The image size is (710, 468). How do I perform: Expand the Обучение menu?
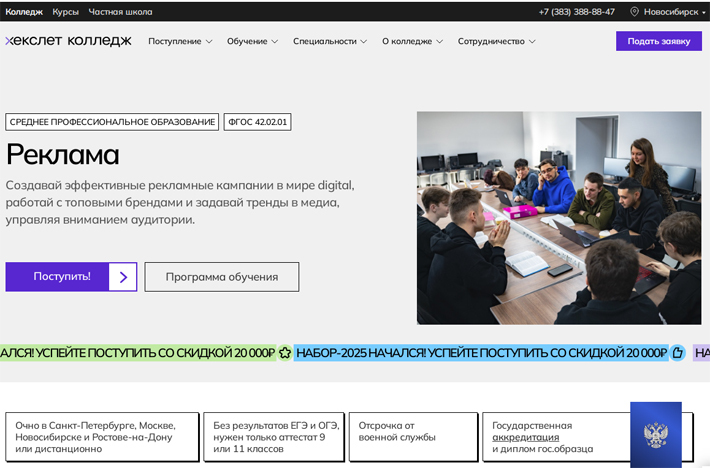click(252, 41)
